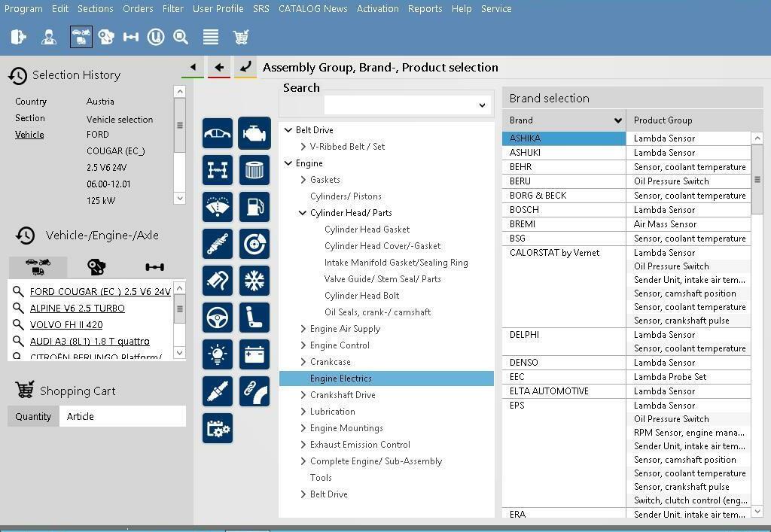Open the Service menu
The width and height of the screenshot is (771, 532).
(x=496, y=9)
